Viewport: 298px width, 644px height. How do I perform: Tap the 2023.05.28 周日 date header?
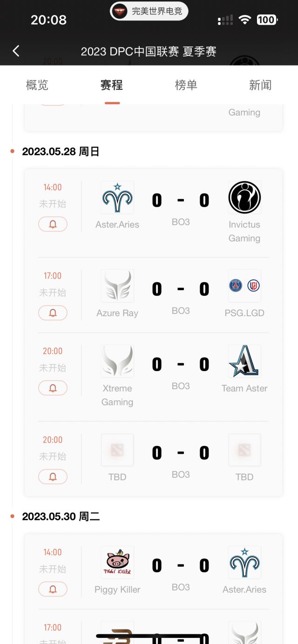coord(61,152)
